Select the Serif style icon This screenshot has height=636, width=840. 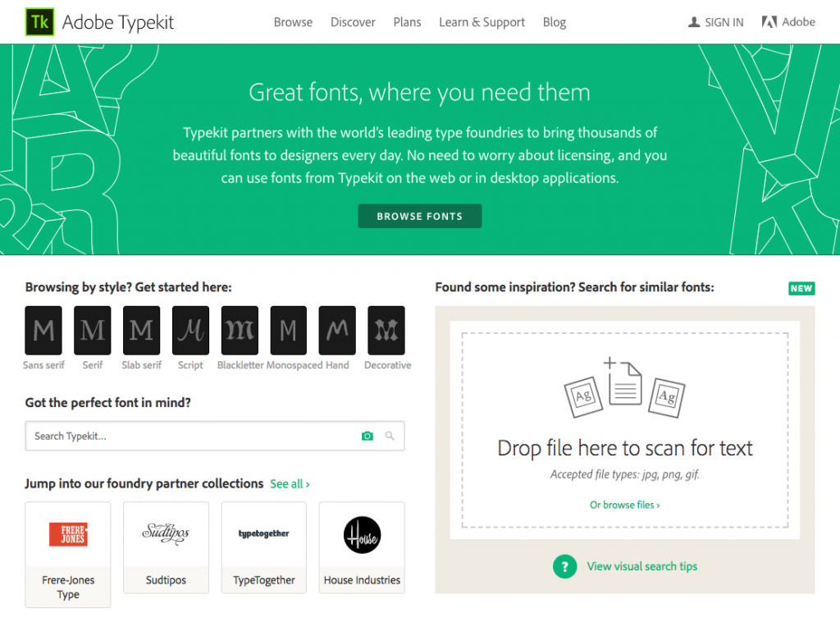tap(92, 329)
